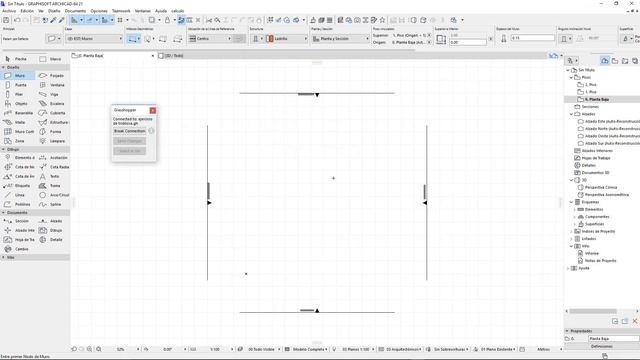Viewport: 640px width, 360px height.
Task: Collapse the Alzados tree node
Action: (571, 114)
